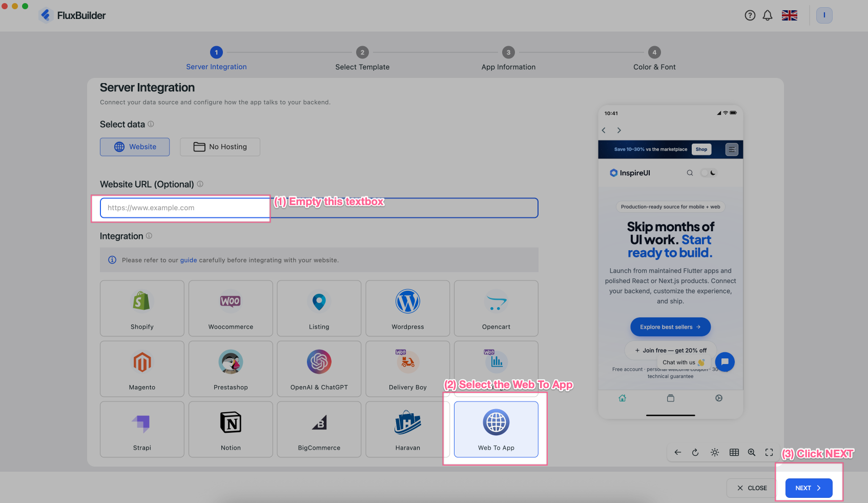Screen dimensions: 868x503
Task: Open the integration guide link
Action: point(189,260)
